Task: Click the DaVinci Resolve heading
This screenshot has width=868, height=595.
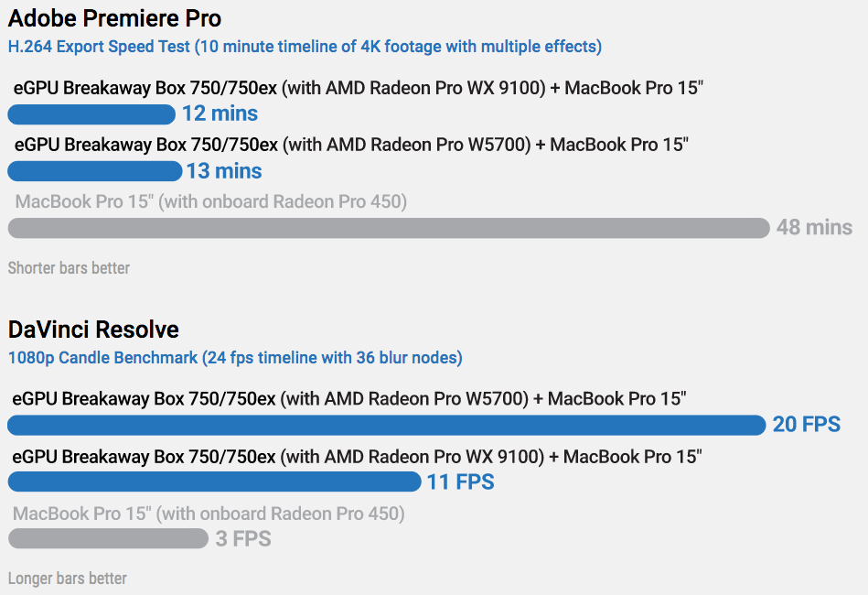Action: [x=93, y=330]
